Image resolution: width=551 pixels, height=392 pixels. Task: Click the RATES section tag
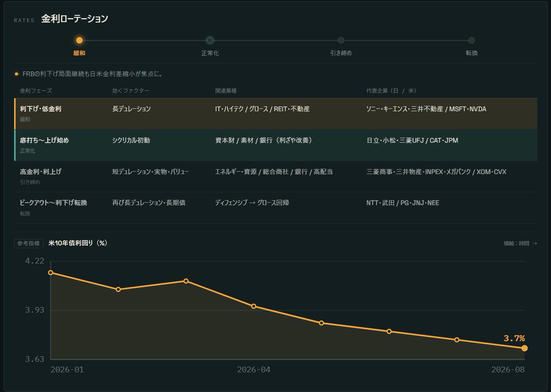(24, 20)
